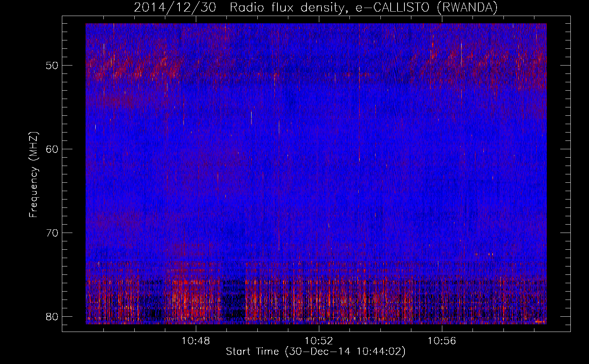589x364 pixels.
Task: Click the "10:52" time tick label
Action: 319,341
